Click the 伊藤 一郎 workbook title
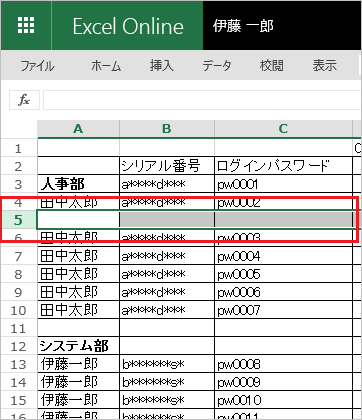Viewport: 362px width, 420px height. (243, 26)
